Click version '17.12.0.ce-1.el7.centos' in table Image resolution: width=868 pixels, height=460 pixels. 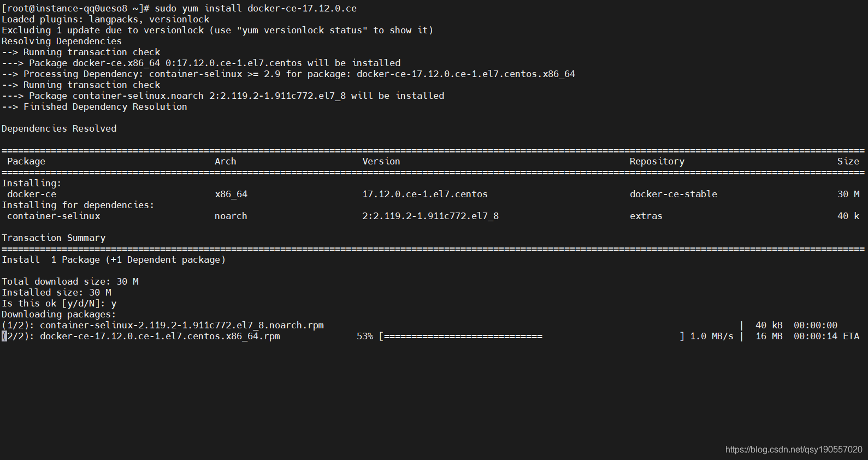[425, 194]
